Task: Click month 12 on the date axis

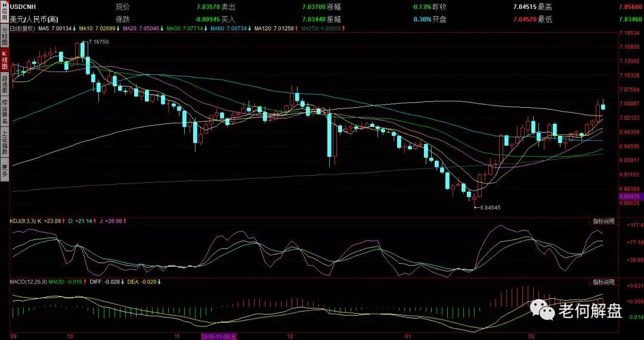Action: (x=290, y=336)
